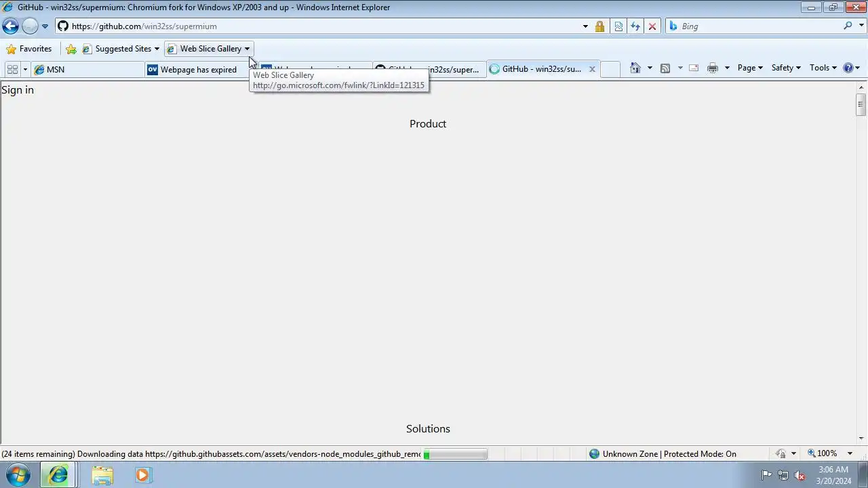The height and width of the screenshot is (488, 868).
Task: Click the RSS Feeds icon
Action: click(665, 68)
